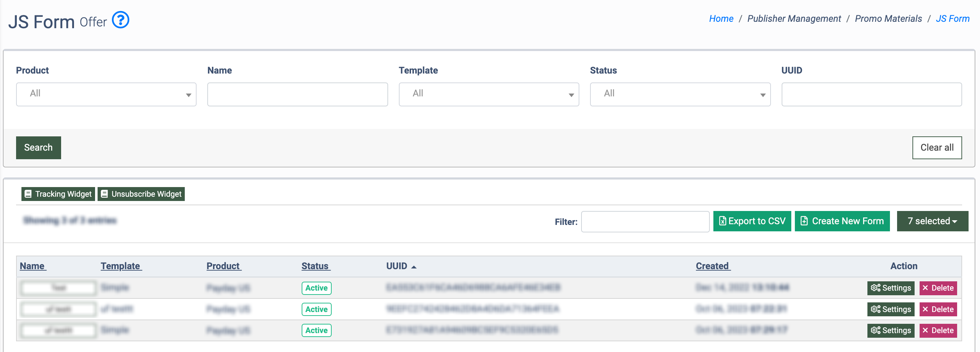This screenshot has height=352, width=980.
Task: Delete the third row form
Action: tap(938, 330)
